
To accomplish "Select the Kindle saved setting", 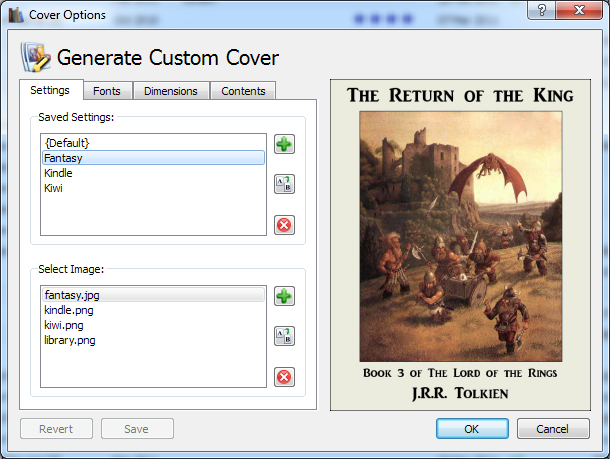I will pyautogui.click(x=153, y=173).
